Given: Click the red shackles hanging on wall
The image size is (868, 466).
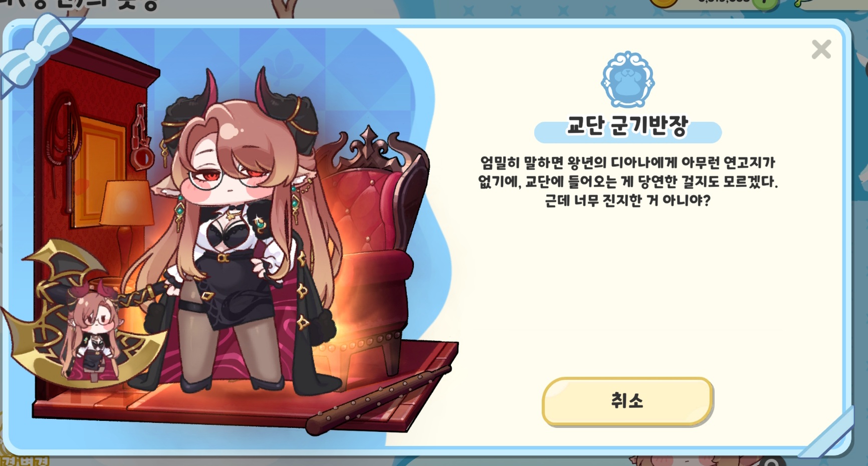Looking at the screenshot, I should pos(142,136).
